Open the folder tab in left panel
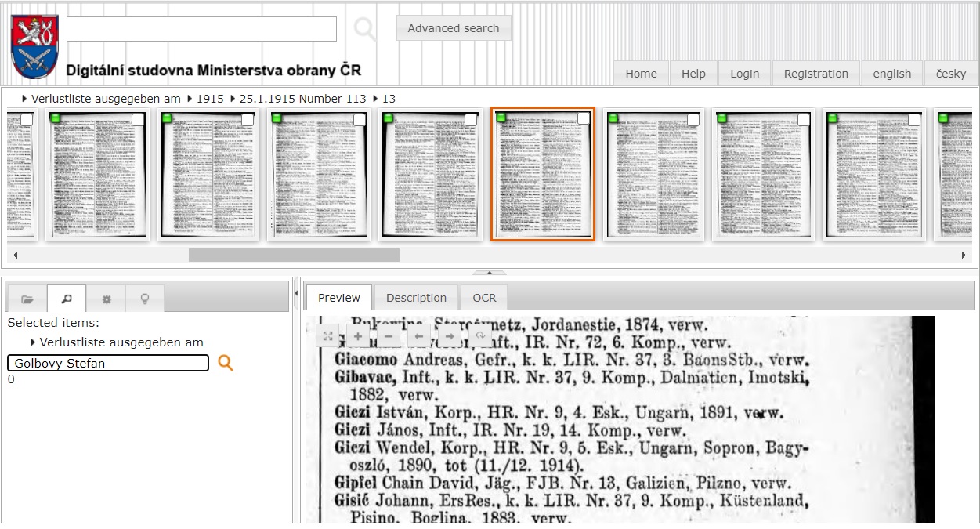 (x=27, y=299)
